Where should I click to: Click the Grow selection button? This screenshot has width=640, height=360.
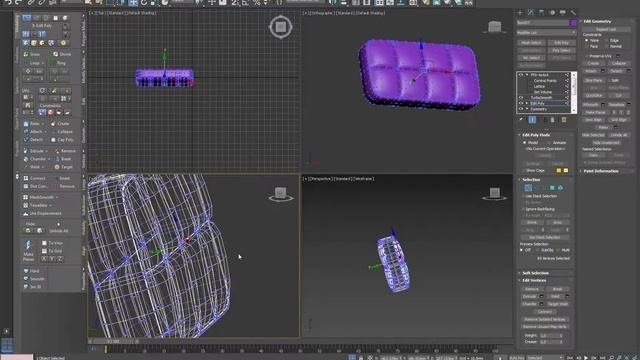tap(558, 222)
